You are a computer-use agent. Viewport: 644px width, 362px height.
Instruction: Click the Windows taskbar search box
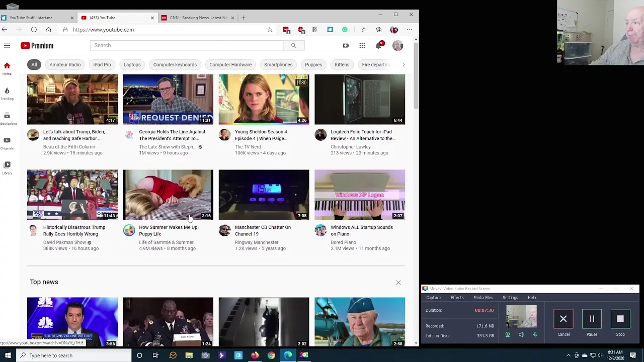tap(73, 355)
